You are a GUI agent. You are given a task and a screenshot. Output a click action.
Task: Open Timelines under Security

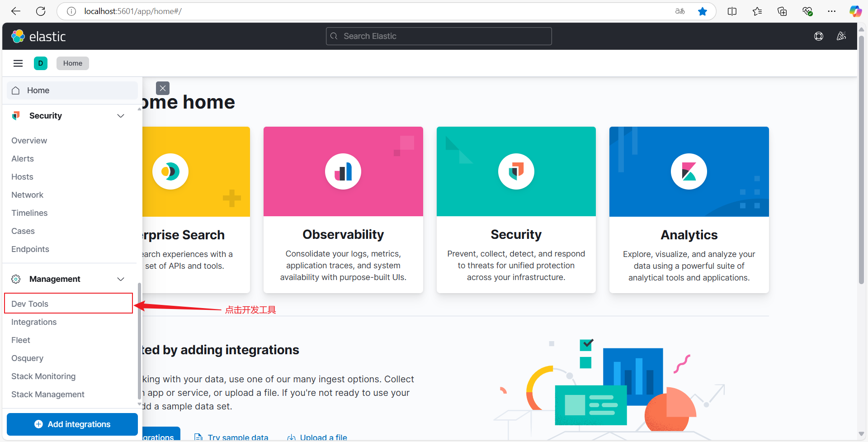click(29, 213)
